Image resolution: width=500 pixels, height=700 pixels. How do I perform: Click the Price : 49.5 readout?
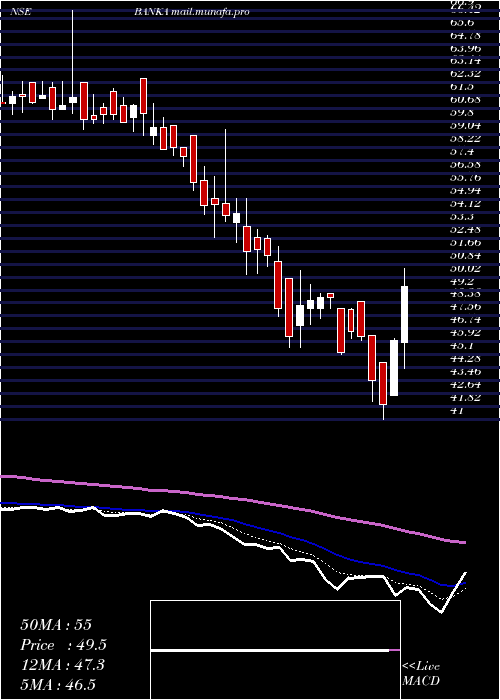[x=63, y=645]
